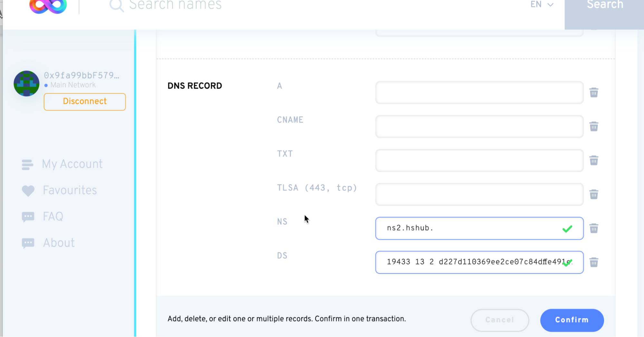Remove the TXT record using trash icon

point(594,160)
